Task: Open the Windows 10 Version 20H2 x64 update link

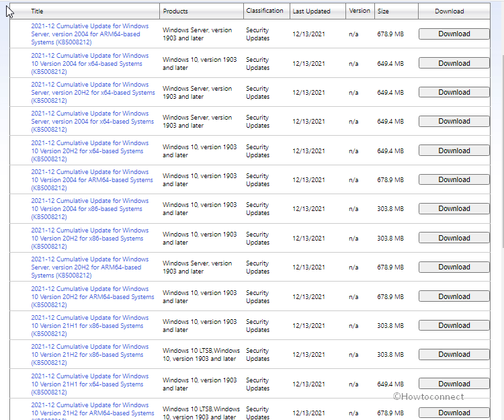Action: 89,151
